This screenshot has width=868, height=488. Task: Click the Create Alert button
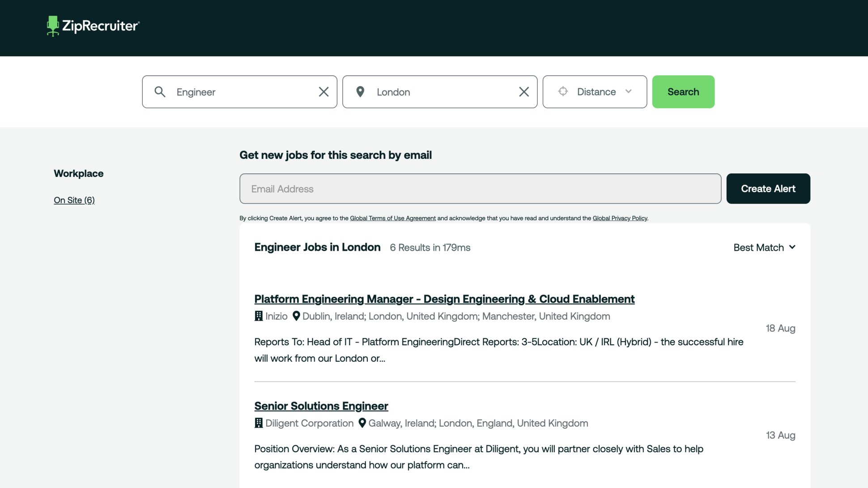768,188
